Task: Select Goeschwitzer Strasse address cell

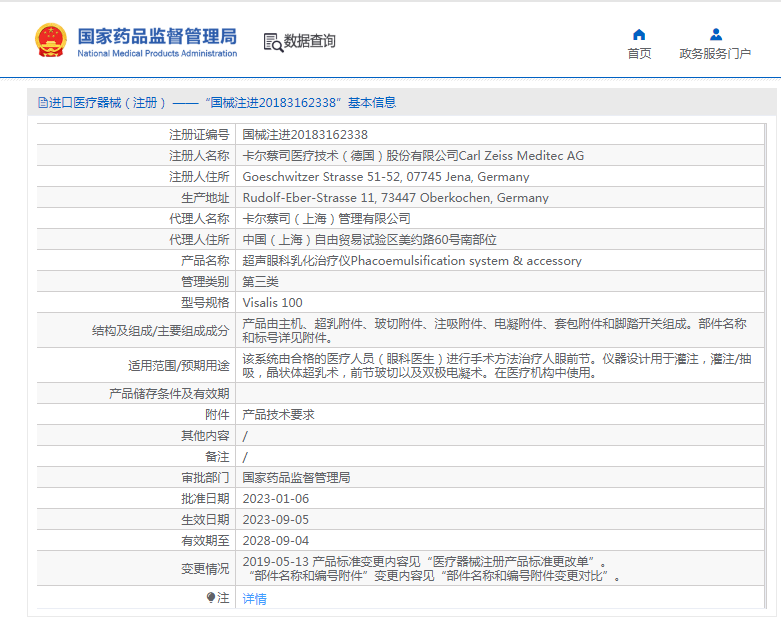Action: click(500, 176)
